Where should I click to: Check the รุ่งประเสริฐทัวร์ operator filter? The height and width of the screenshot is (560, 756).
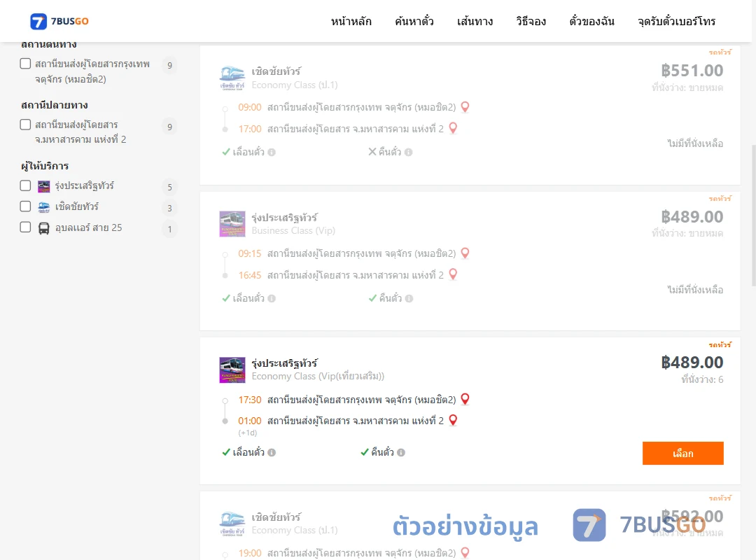[26, 185]
